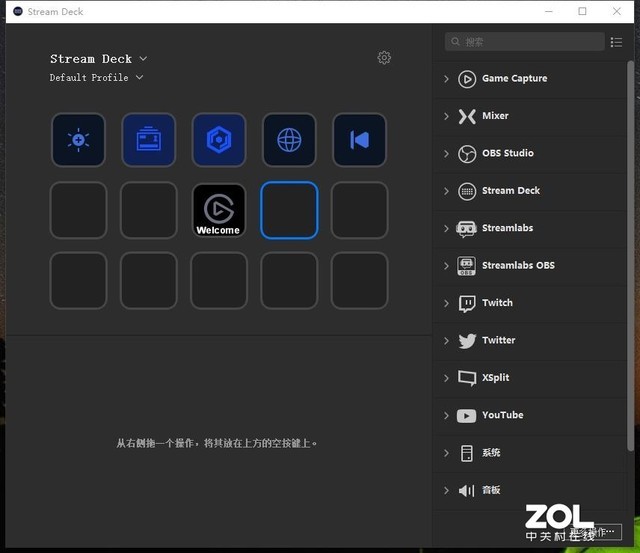Click the Streamlabs OBS icon
Screen dimensions: 640x553
467,266
